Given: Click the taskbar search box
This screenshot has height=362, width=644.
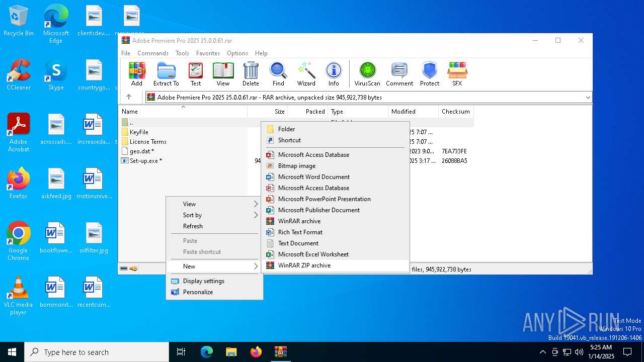Looking at the screenshot, I should (x=97, y=352).
